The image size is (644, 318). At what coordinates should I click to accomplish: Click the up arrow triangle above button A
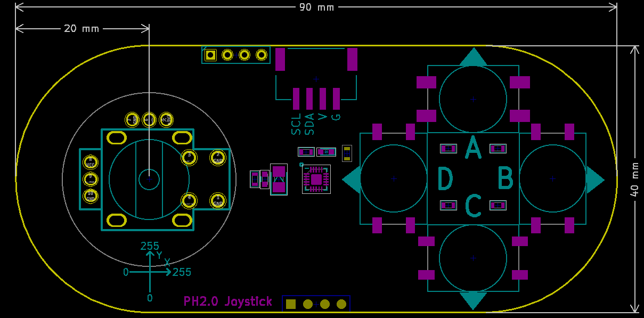coord(473,58)
